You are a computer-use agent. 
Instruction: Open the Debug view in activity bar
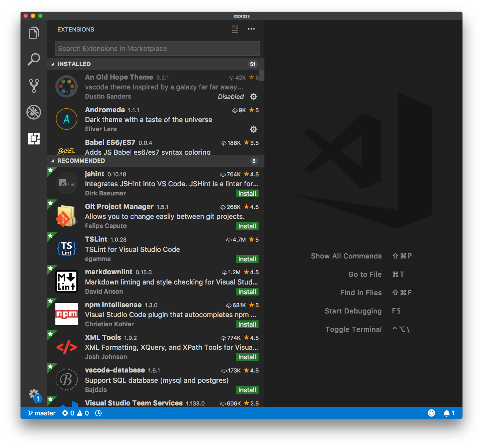(x=34, y=112)
